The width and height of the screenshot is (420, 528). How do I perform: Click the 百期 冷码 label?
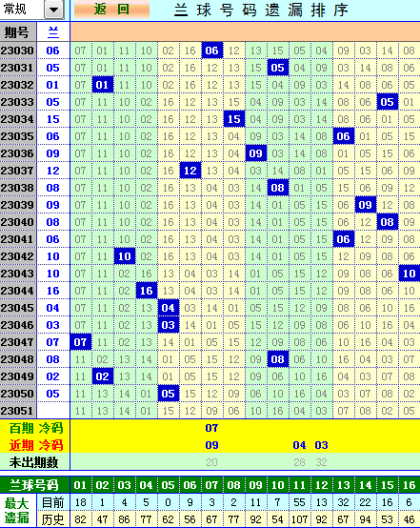pyautogui.click(x=36, y=428)
